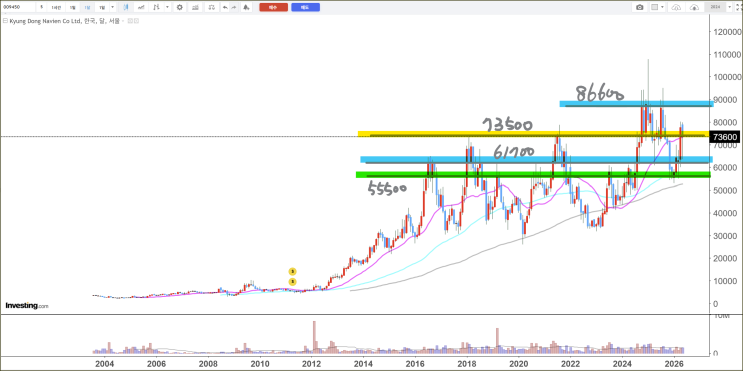Select the highlighted monthly interval tab
Image resolution: width=743 pixels, height=371 pixels.
pos(87,7)
